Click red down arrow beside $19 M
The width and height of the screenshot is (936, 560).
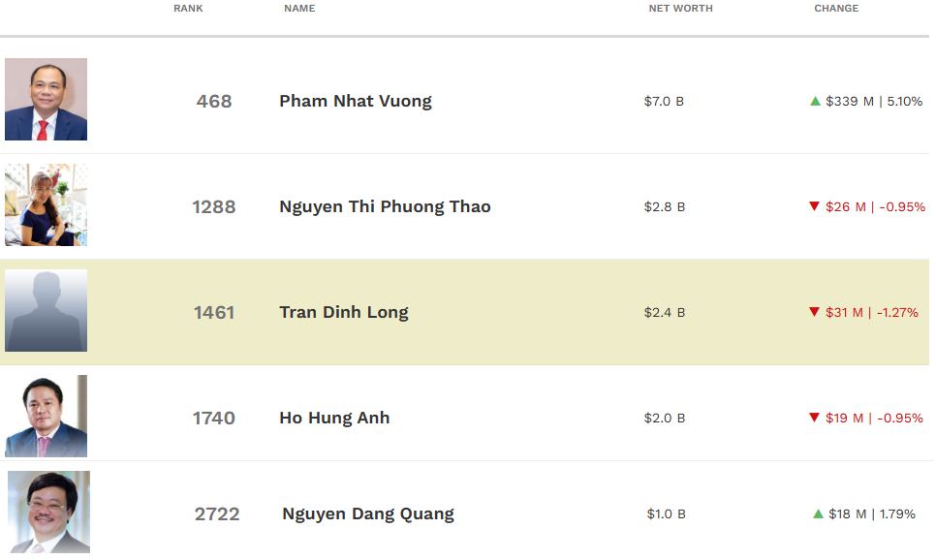(814, 418)
